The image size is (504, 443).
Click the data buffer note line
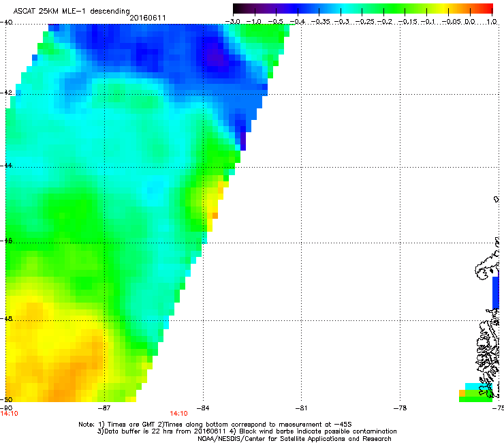(247, 431)
